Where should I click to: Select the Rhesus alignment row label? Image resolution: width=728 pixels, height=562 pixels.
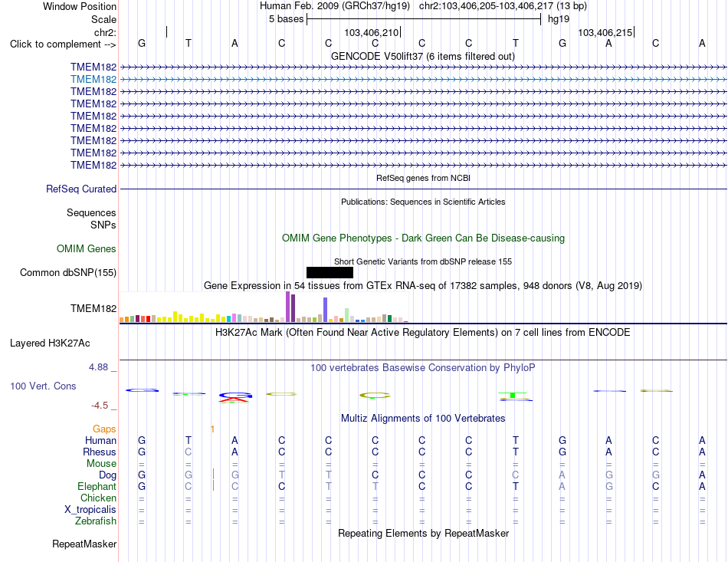coord(100,452)
